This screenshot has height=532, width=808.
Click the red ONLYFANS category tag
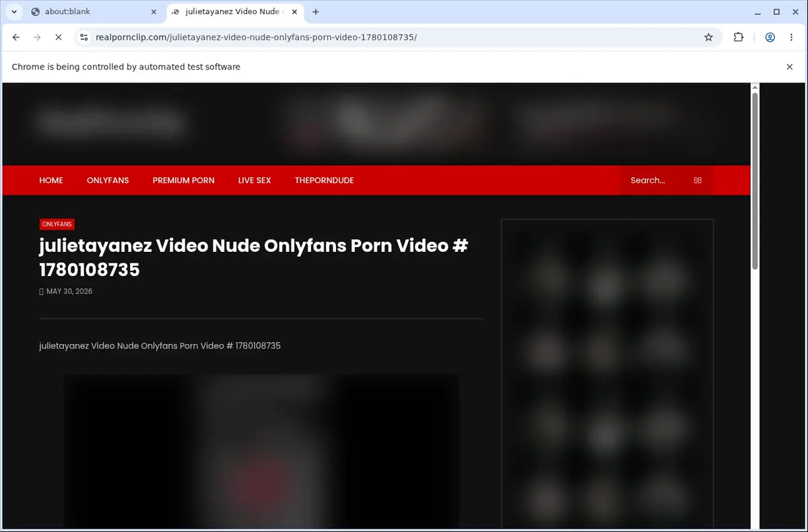click(57, 224)
